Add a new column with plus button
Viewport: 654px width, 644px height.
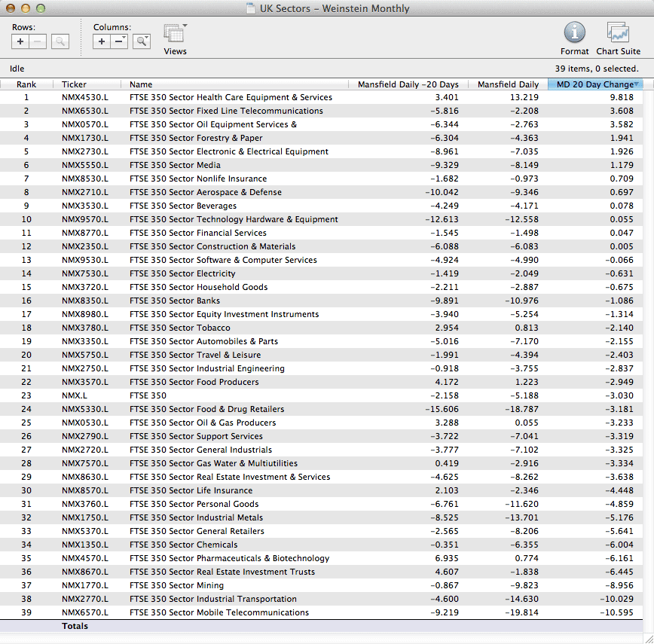[102, 41]
